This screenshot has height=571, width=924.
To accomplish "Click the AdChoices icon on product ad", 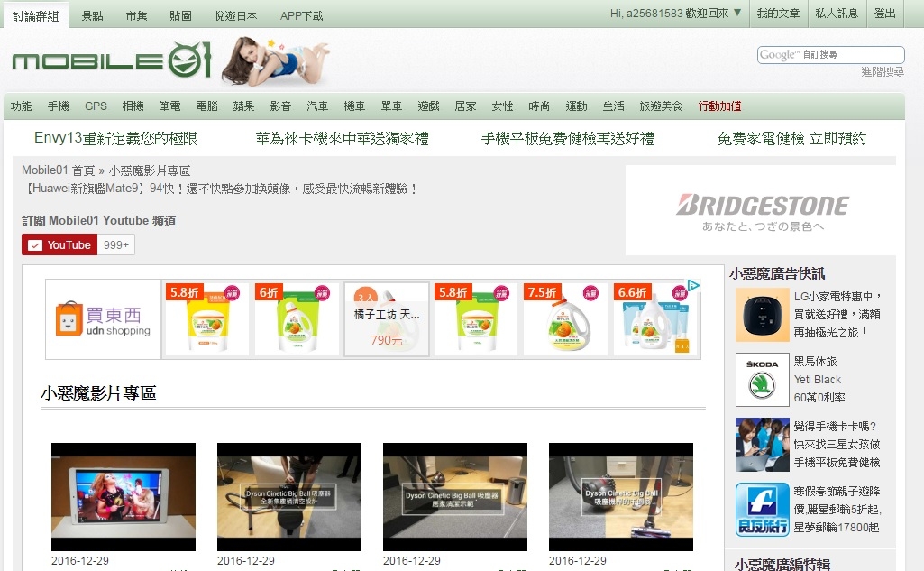I will 693,285.
